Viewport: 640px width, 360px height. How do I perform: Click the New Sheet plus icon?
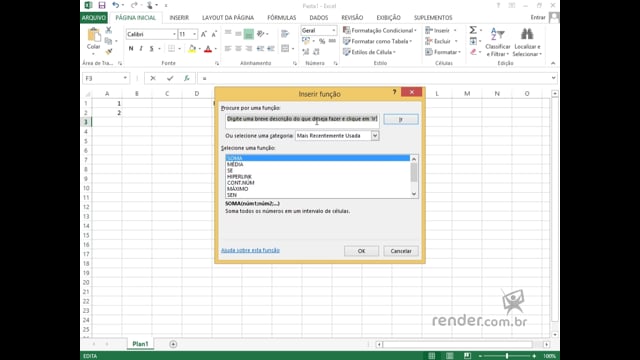coord(173,344)
